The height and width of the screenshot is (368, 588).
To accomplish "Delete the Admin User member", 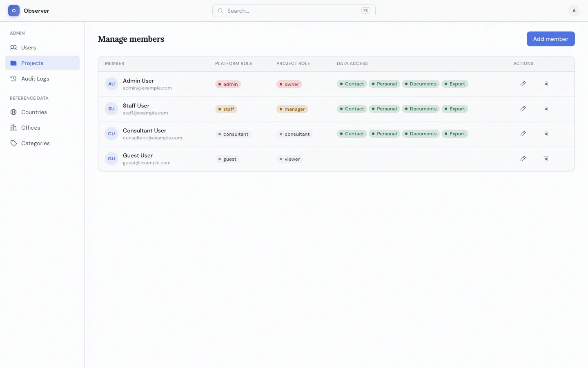I will tap(546, 84).
